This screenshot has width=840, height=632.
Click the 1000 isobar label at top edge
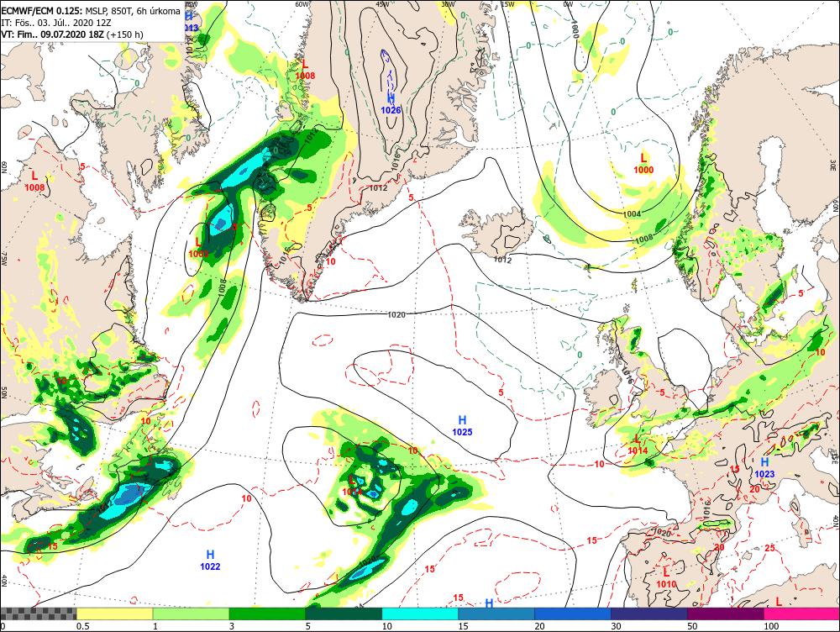[x=575, y=28]
